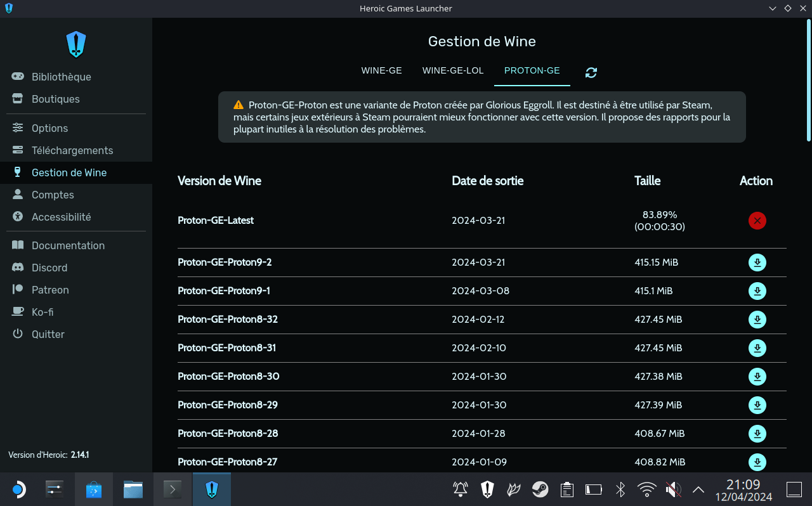Open the Konsole terminal in taskbar
Image resolution: width=812 pixels, height=506 pixels.
(173, 489)
